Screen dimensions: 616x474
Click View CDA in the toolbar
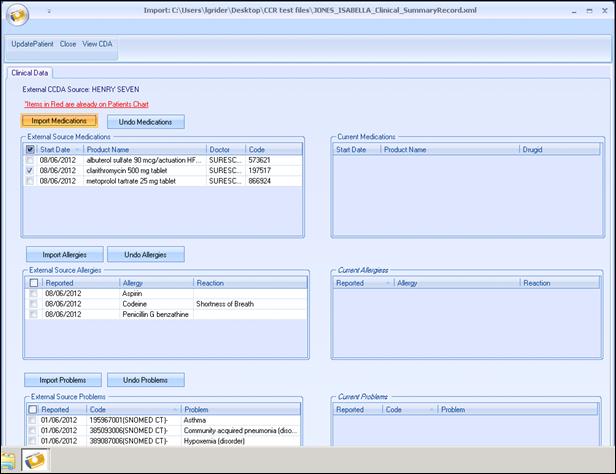pos(98,44)
